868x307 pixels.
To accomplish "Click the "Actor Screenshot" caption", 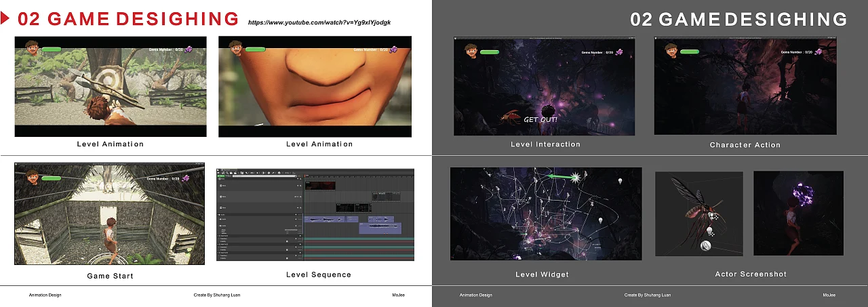I will pos(751,274).
